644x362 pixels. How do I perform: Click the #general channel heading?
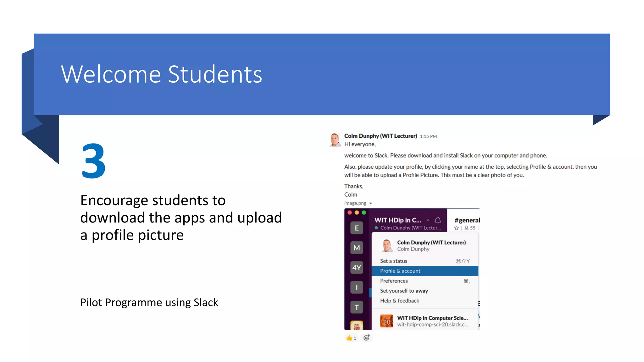point(467,220)
